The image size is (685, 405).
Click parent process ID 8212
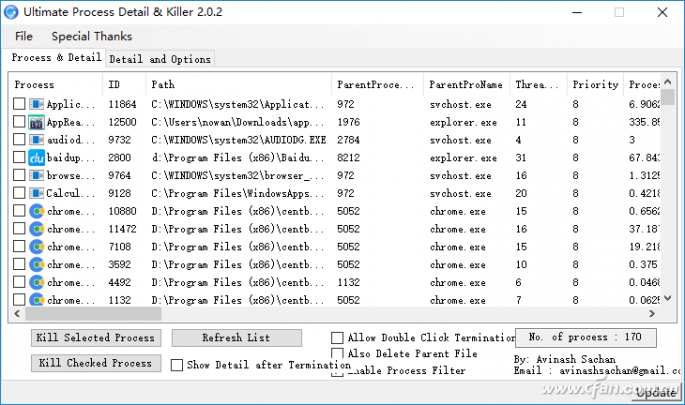348,158
